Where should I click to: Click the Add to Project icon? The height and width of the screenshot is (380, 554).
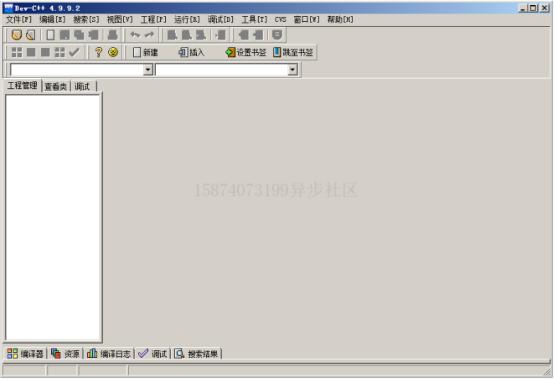click(x=243, y=35)
